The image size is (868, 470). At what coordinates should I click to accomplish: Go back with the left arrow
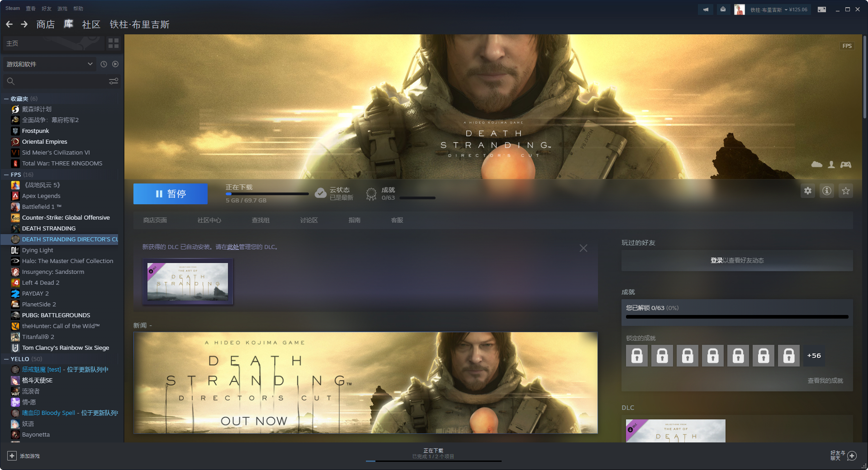pos(9,24)
